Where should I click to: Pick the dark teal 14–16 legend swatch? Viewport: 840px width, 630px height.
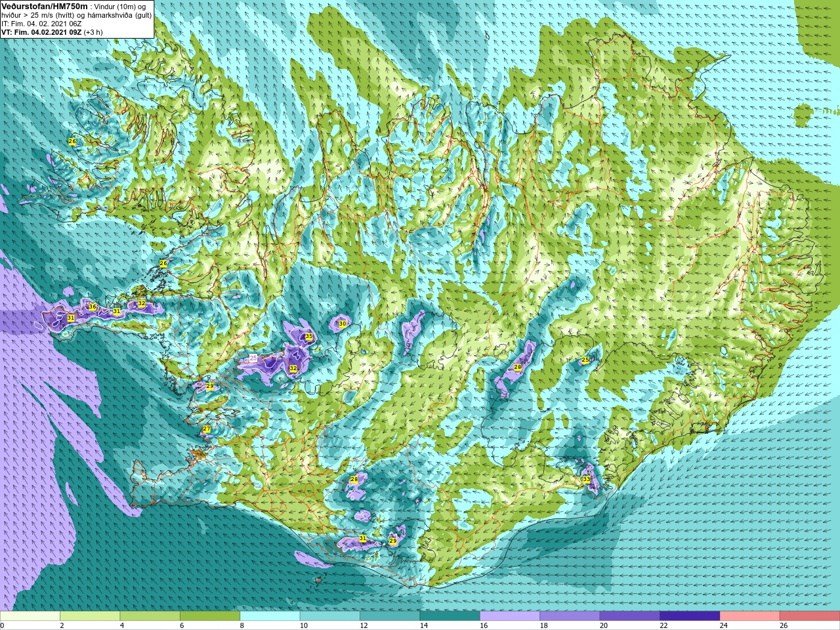point(450,616)
